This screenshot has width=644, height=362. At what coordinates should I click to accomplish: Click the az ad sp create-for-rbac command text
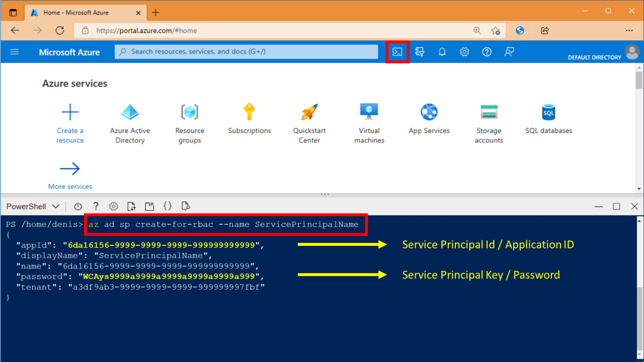223,224
